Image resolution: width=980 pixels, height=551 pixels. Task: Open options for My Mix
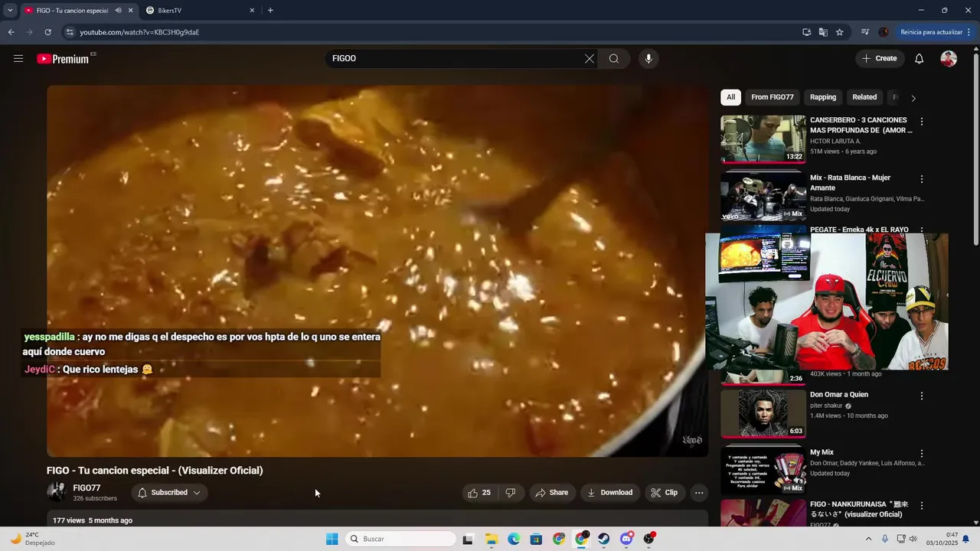922,454
